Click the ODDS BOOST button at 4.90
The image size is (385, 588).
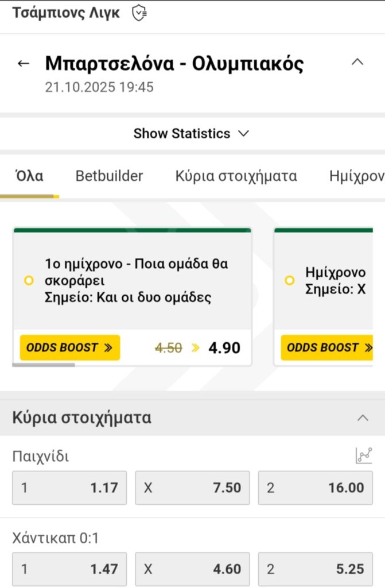(x=70, y=347)
